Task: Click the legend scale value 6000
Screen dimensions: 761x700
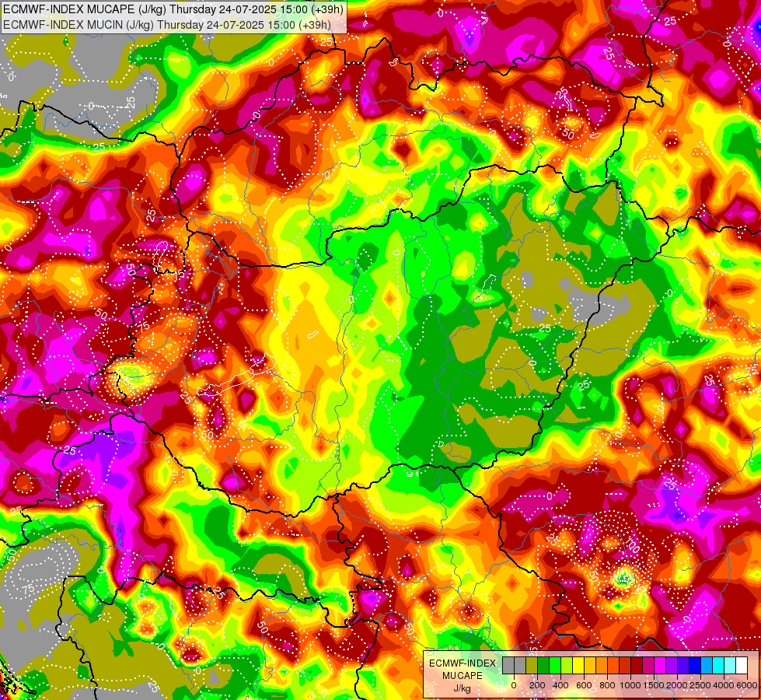Action: [747, 685]
